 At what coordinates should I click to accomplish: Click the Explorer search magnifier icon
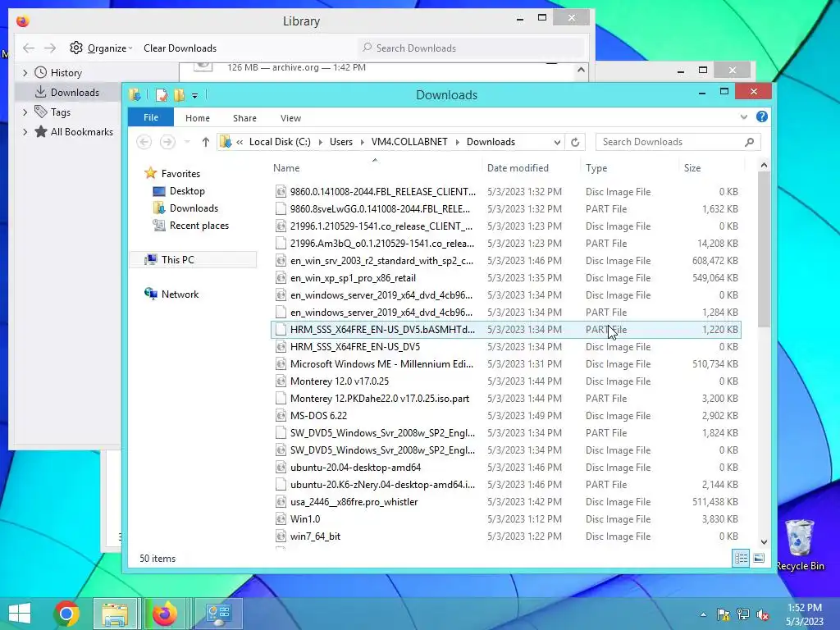749,142
